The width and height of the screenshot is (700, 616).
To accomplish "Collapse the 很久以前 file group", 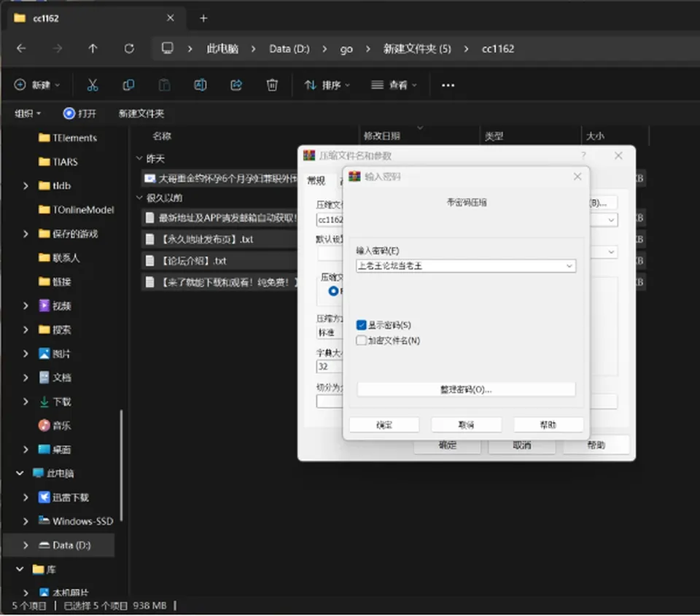I will click(x=139, y=198).
